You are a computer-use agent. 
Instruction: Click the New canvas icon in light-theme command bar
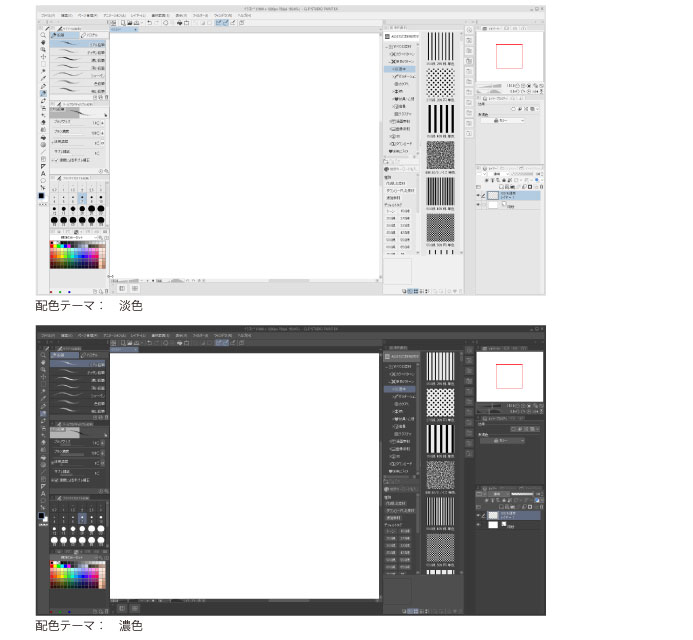[x=123, y=23]
